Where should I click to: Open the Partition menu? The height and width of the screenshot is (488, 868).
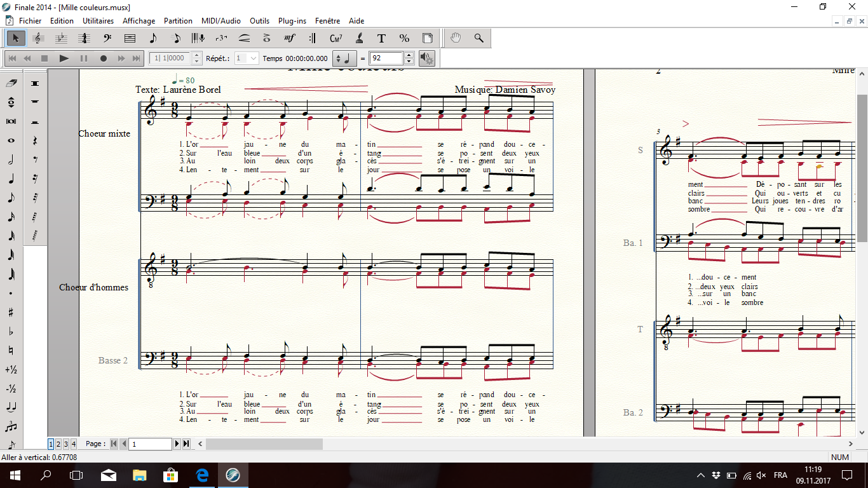(x=178, y=21)
